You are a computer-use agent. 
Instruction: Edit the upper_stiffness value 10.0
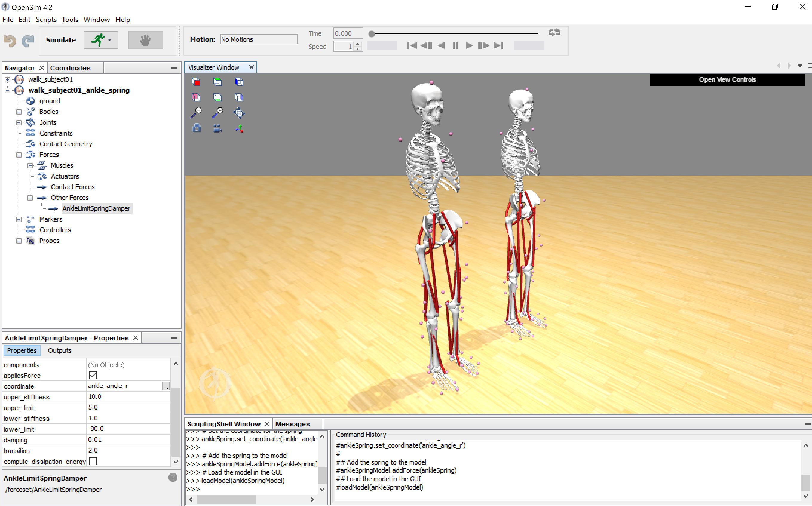click(x=128, y=396)
